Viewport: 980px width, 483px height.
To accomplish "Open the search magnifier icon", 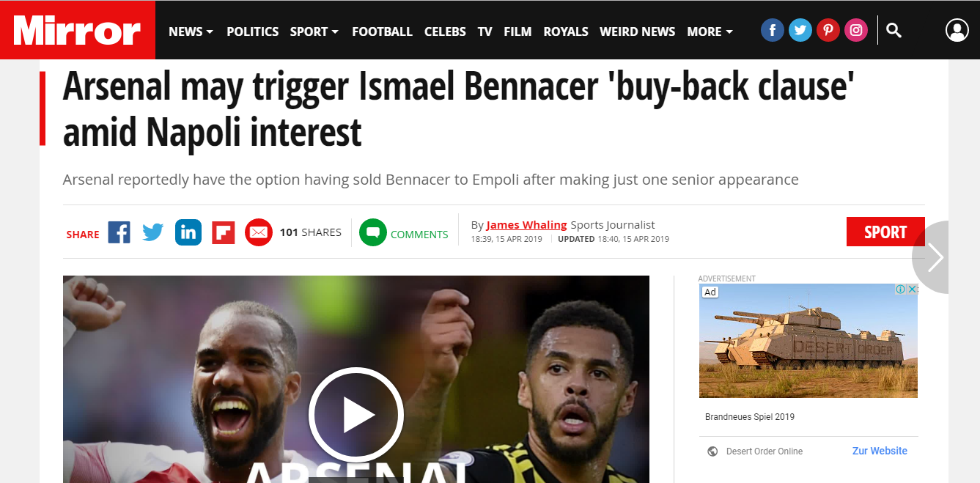I will (894, 30).
